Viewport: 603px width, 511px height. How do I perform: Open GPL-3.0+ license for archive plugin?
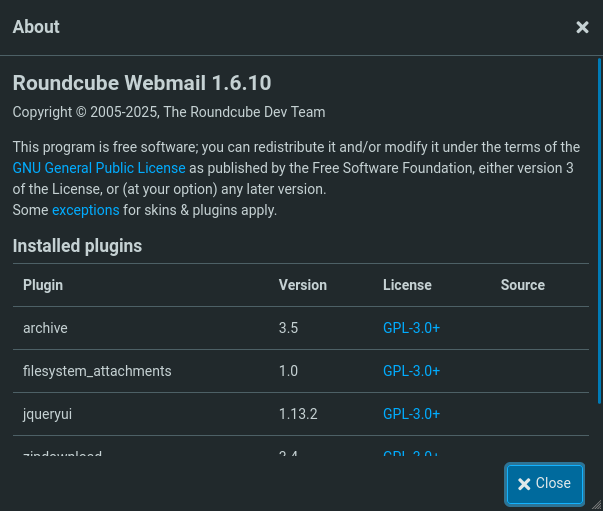point(411,328)
